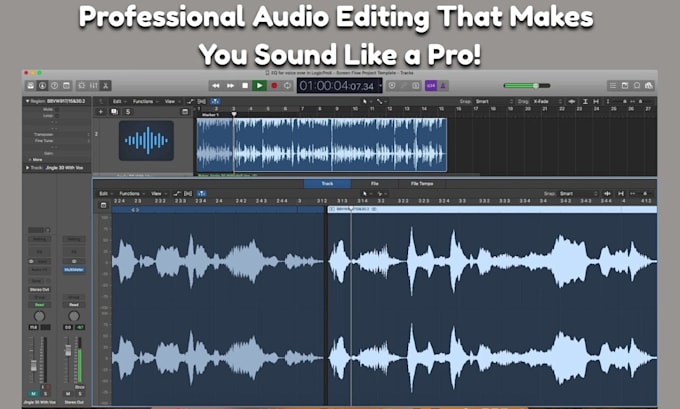Open the Note Pad panel

pyautogui.click(x=625, y=85)
